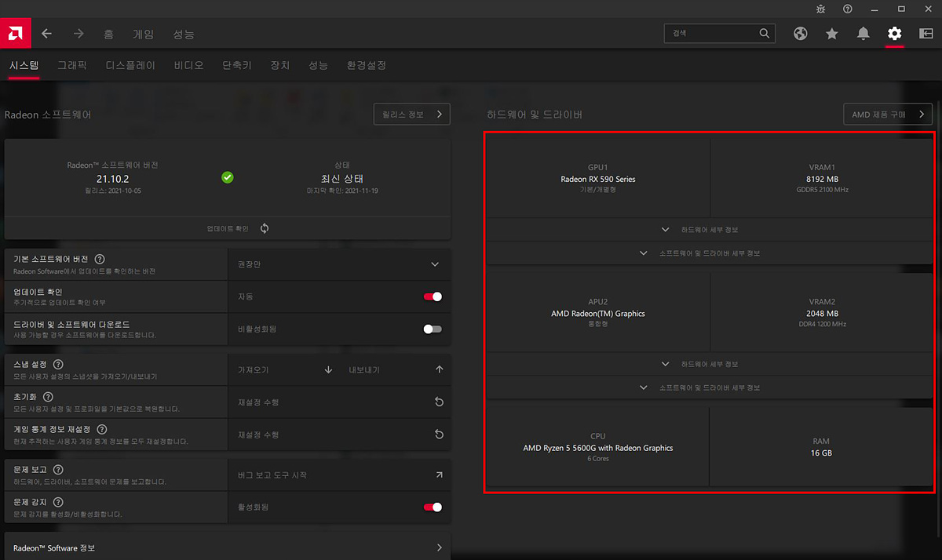Launch bug report tool arrow icon
The image size is (942, 560).
439,475
